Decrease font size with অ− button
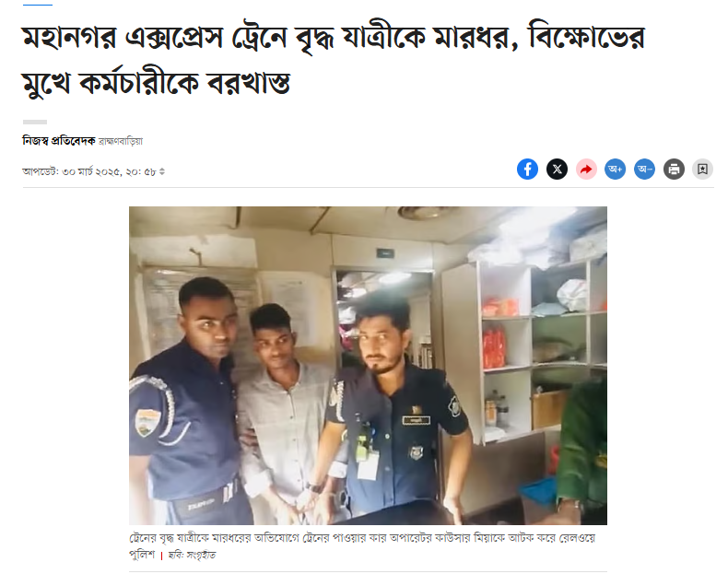This screenshot has height=574, width=728. pos(645,169)
